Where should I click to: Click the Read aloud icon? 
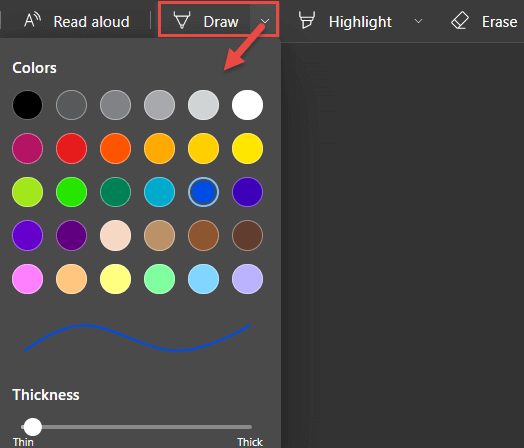pos(32,21)
